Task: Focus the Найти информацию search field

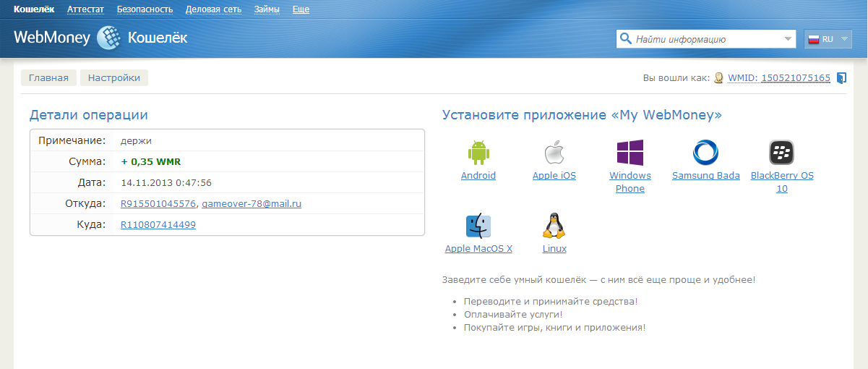Action: pyautogui.click(x=707, y=39)
